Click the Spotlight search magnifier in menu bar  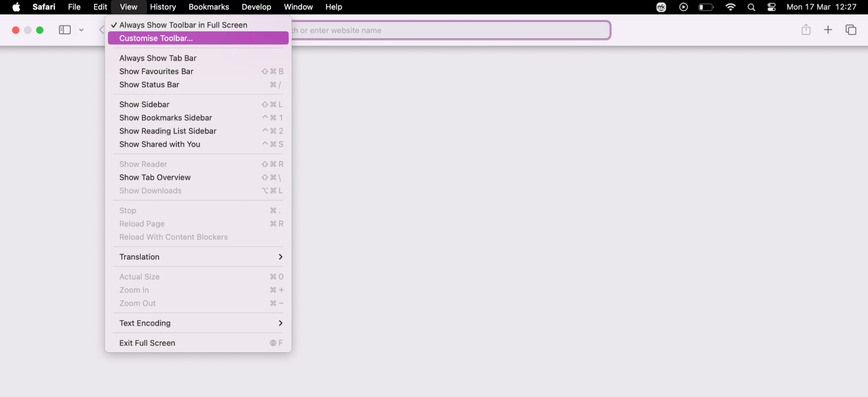pos(751,7)
